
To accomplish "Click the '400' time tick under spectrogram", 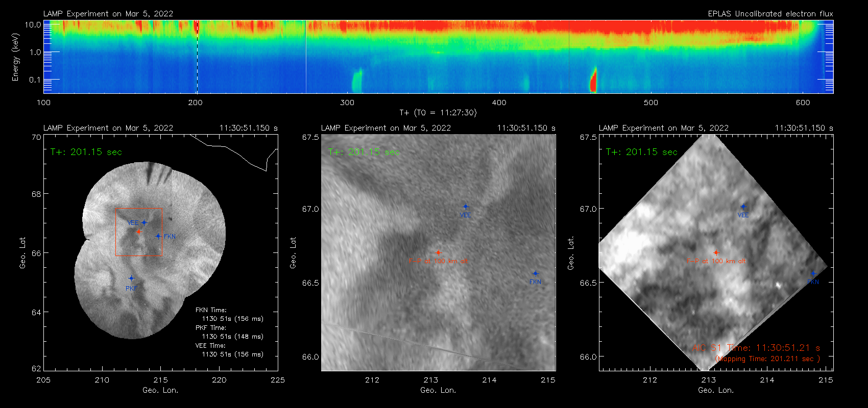I will [499, 103].
